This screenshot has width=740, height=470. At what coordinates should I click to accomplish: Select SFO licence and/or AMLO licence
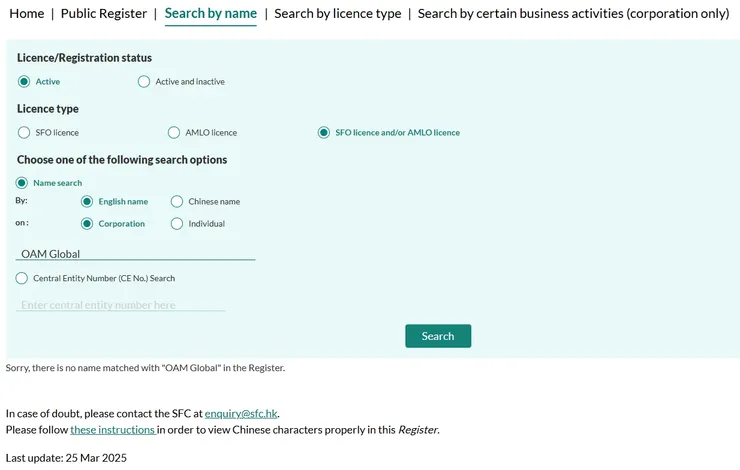pyautogui.click(x=324, y=132)
